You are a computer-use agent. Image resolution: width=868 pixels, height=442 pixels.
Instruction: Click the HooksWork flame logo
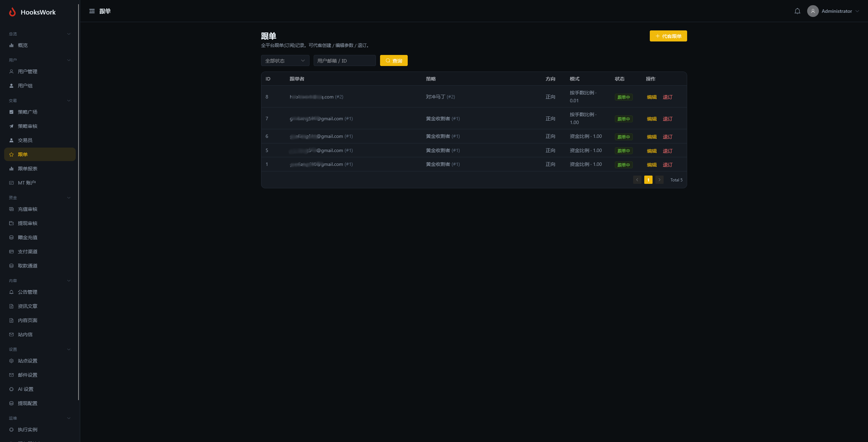point(12,12)
